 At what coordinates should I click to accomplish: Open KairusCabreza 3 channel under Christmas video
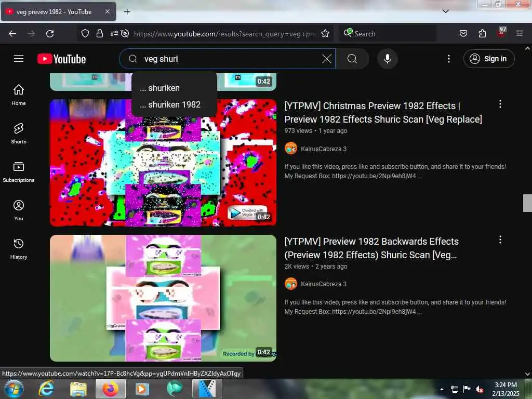point(323,149)
